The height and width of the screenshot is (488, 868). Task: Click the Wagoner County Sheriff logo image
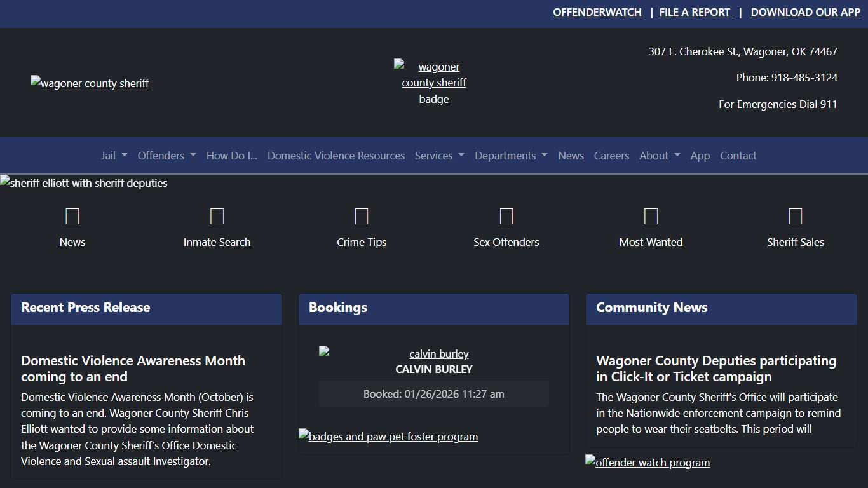90,83
